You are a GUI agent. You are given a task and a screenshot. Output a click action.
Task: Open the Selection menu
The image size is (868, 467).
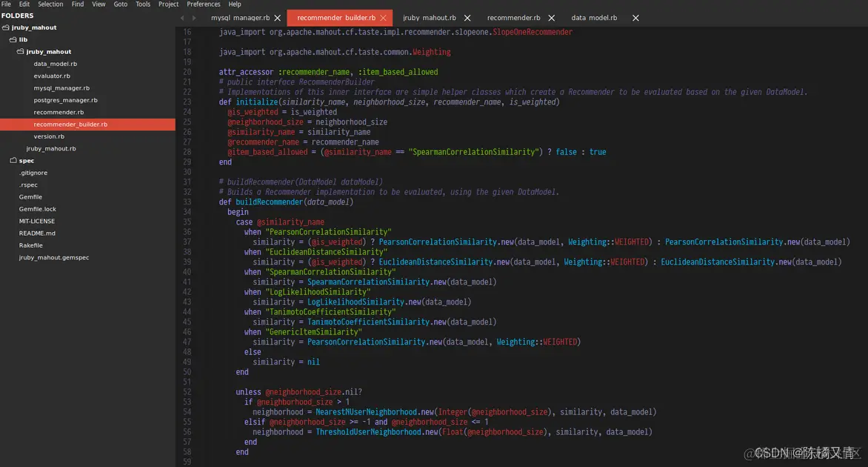50,4
